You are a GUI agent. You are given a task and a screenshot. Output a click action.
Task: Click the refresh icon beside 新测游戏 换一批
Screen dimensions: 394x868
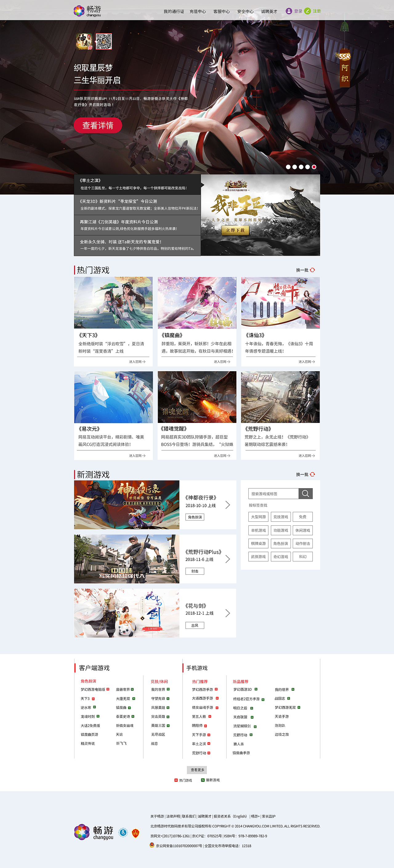pos(312,474)
